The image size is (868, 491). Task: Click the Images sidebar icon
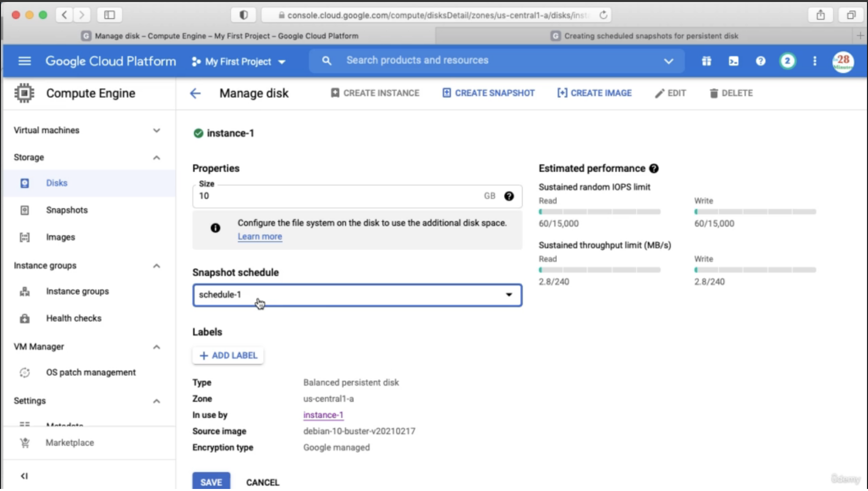coord(24,237)
